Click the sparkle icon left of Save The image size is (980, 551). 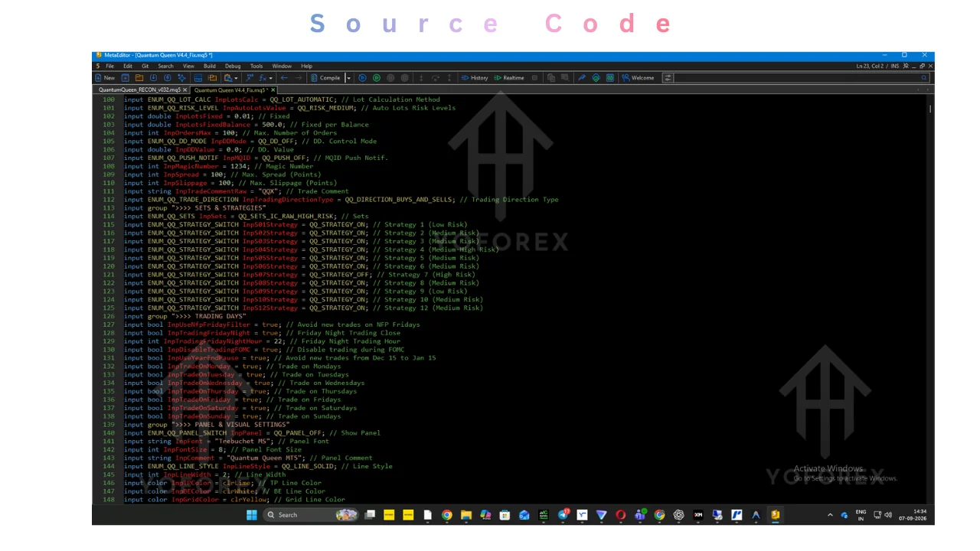coord(181,77)
